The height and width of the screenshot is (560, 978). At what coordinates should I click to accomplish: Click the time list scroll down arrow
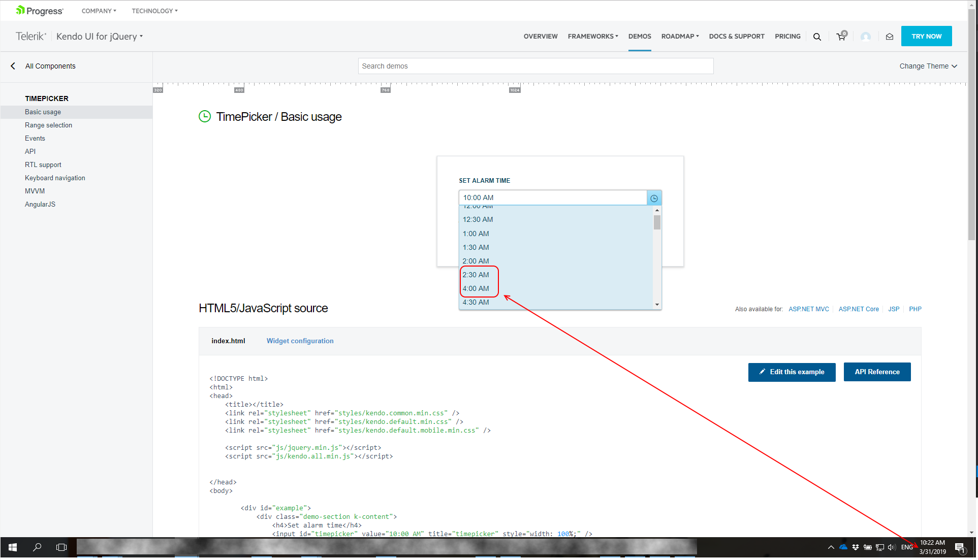[x=657, y=305]
